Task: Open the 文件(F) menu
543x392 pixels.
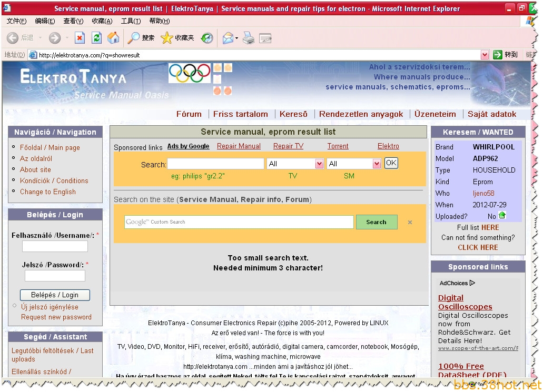Action: tap(16, 21)
